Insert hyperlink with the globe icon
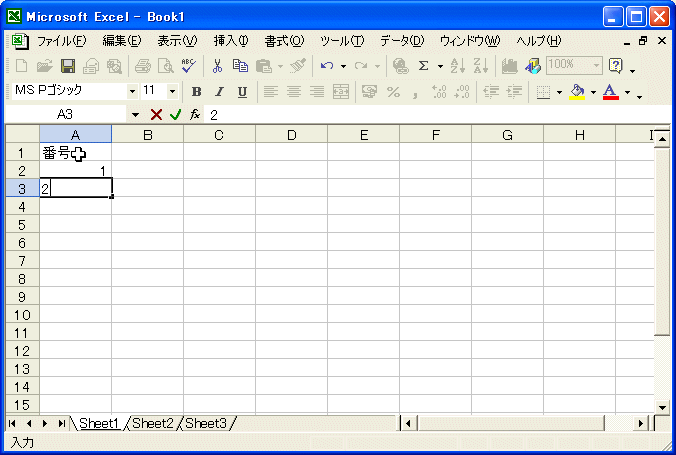 point(401,66)
